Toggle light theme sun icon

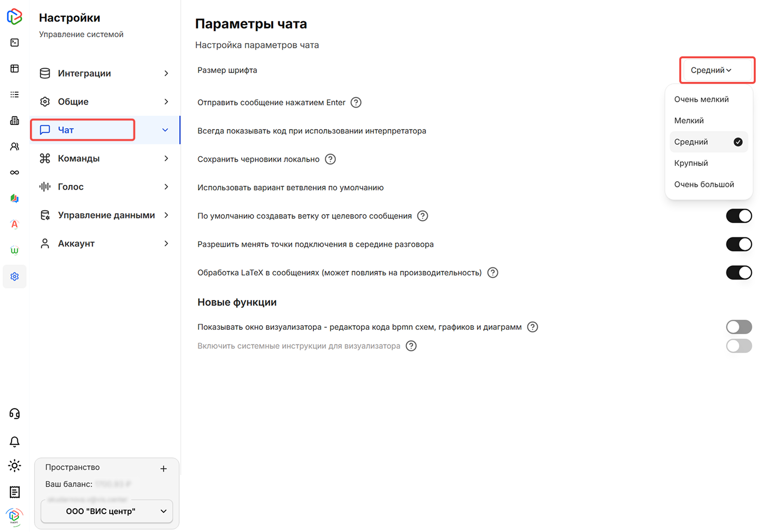[x=15, y=466]
